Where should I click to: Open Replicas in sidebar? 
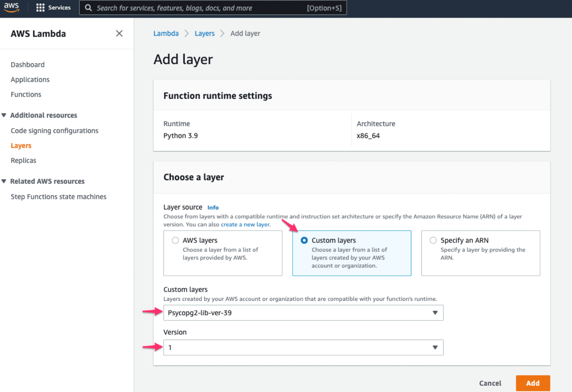(x=23, y=160)
